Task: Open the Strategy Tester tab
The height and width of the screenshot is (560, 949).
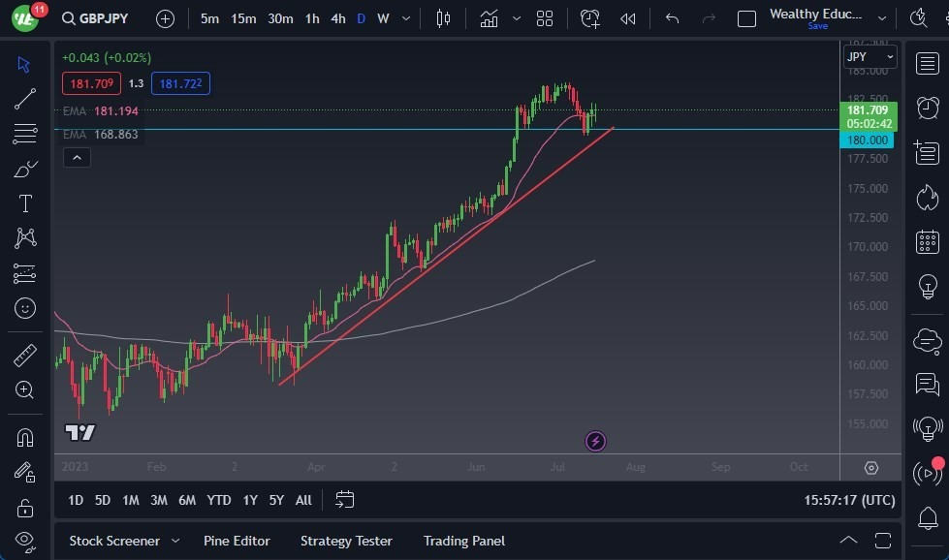Action: tap(346, 541)
